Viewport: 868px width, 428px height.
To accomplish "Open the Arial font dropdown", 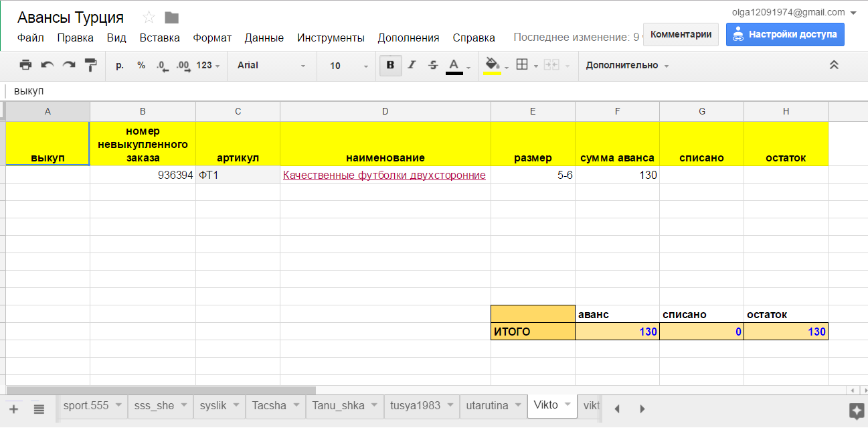I will pyautogui.click(x=271, y=66).
